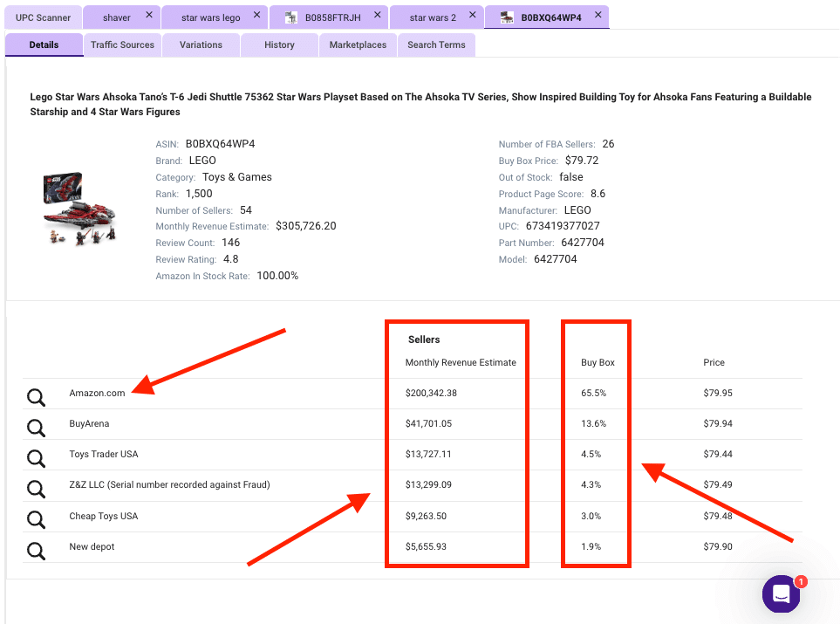Click the LEGO Ahsoka shuttle product image
Screen dimensions: 840x624
coord(79,209)
